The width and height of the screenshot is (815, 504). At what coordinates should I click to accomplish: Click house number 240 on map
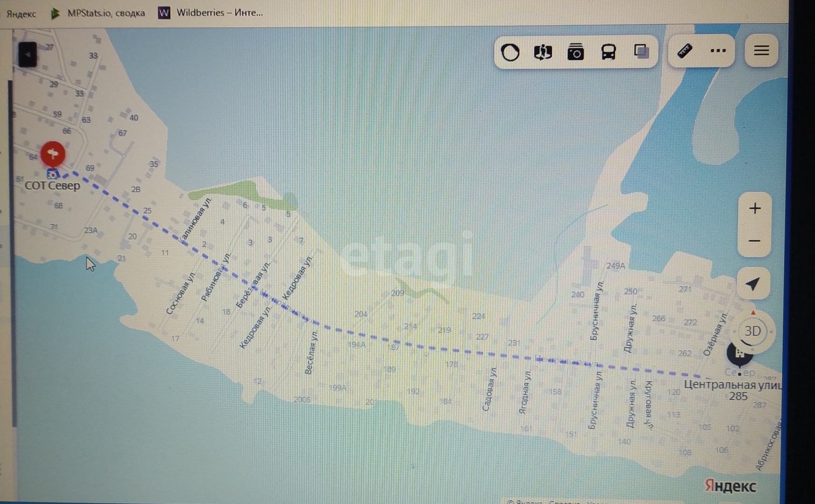[x=578, y=294]
